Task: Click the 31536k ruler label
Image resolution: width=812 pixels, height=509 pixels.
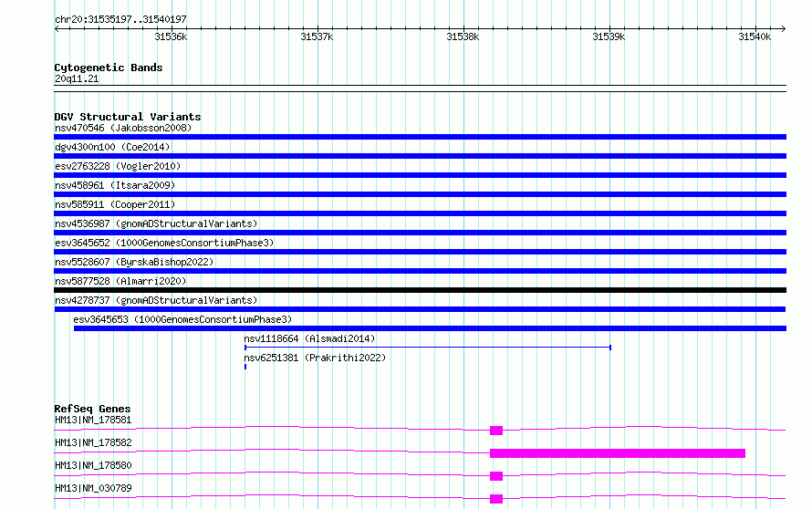Action: pos(171,36)
